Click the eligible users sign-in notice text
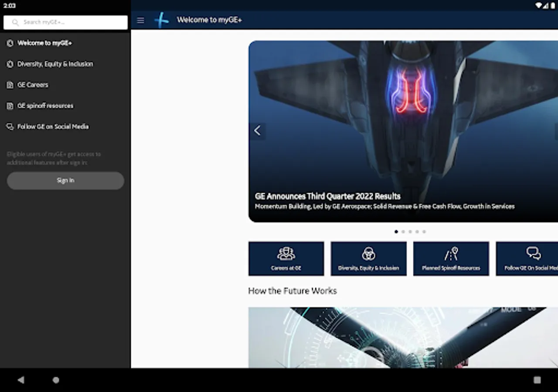The width and height of the screenshot is (558, 392). click(x=54, y=158)
